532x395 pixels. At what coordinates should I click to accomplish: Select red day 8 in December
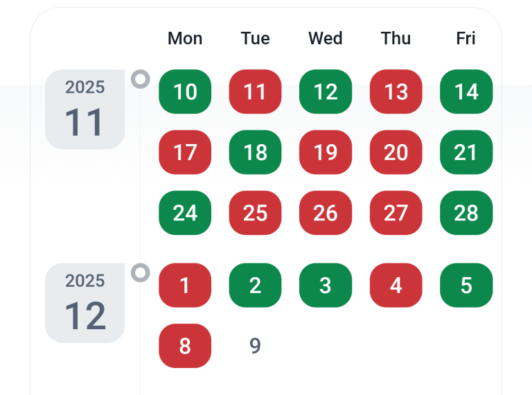point(185,346)
